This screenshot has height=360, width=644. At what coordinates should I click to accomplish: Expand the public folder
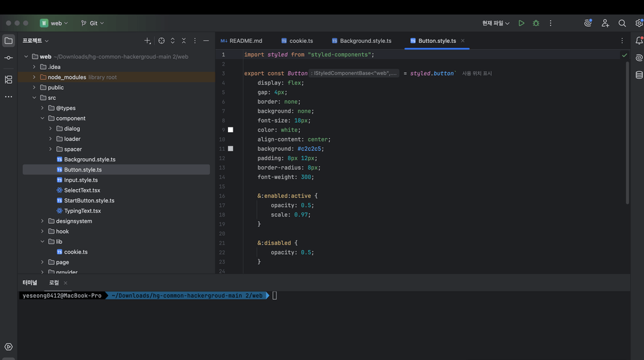click(x=34, y=87)
